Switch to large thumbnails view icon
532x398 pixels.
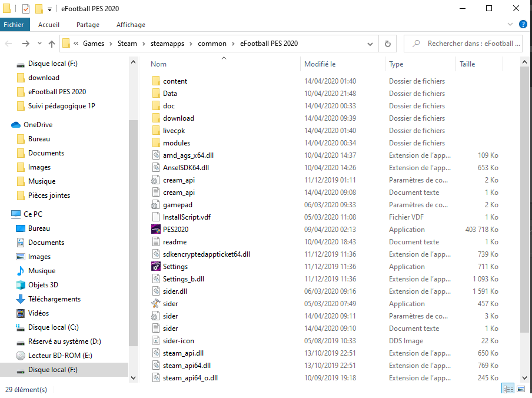(x=521, y=389)
